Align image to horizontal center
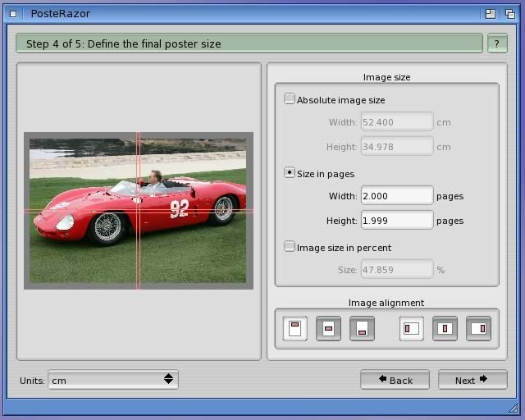The height and width of the screenshot is (420, 525). 445,328
